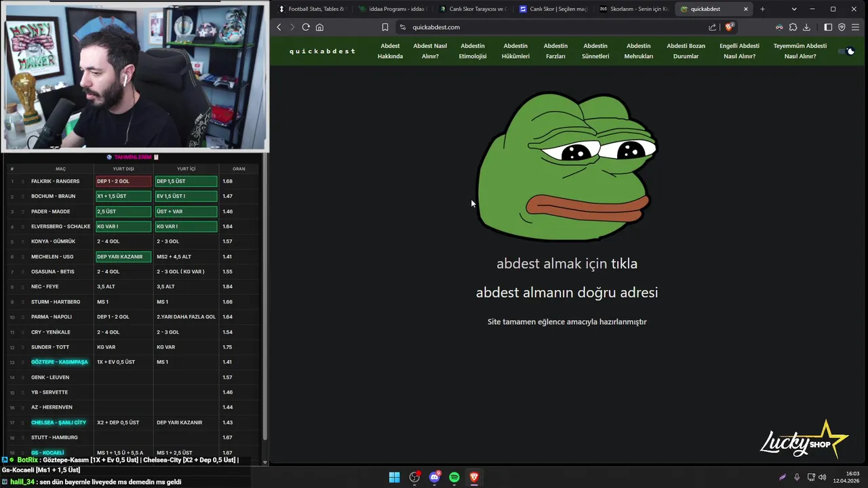The image size is (868, 488).
Task: Open the Abdestin Etimolojisi menu item
Action: pyautogui.click(x=473, y=51)
